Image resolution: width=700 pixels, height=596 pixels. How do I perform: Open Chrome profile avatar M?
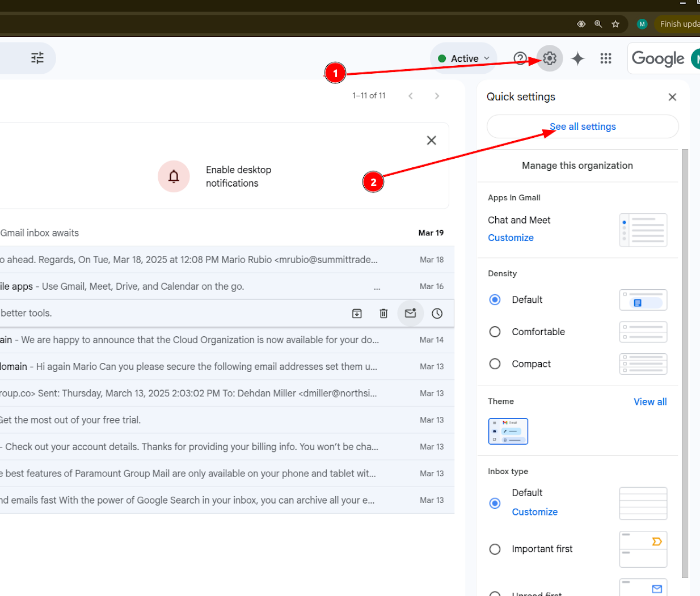click(x=642, y=24)
